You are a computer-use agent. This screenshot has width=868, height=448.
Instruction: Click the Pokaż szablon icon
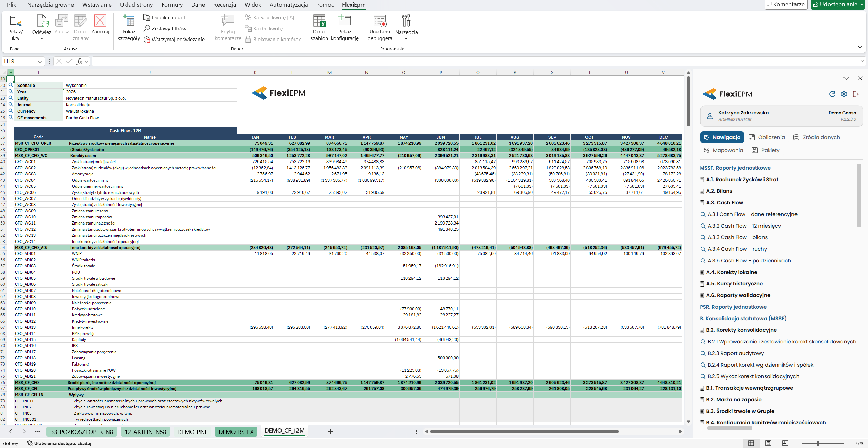coord(319,21)
